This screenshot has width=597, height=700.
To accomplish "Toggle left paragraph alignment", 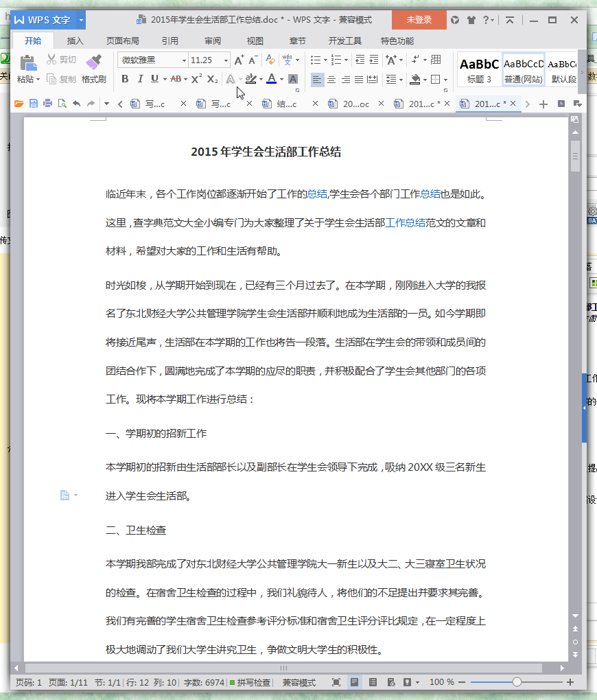I will point(317,80).
